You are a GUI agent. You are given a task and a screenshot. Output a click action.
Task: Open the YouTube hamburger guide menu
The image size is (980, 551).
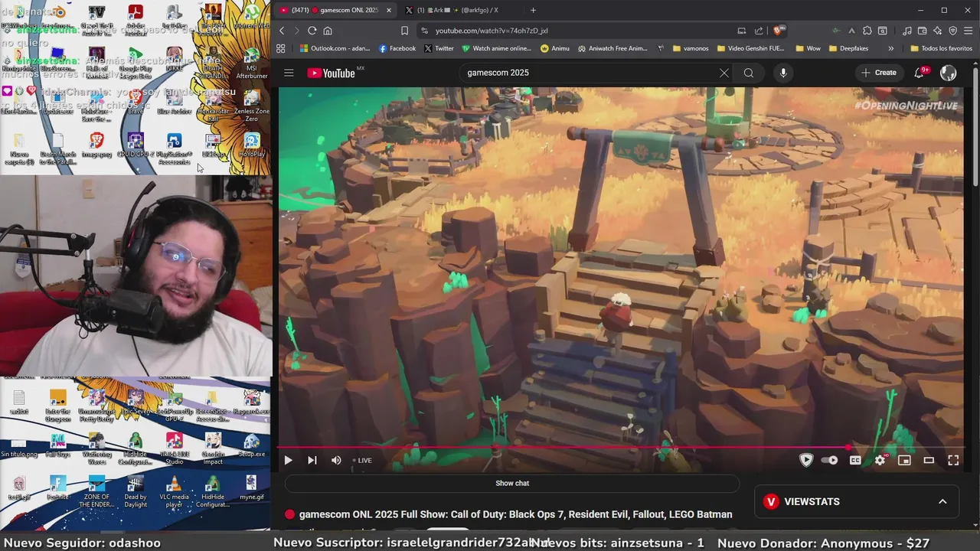[x=289, y=73]
